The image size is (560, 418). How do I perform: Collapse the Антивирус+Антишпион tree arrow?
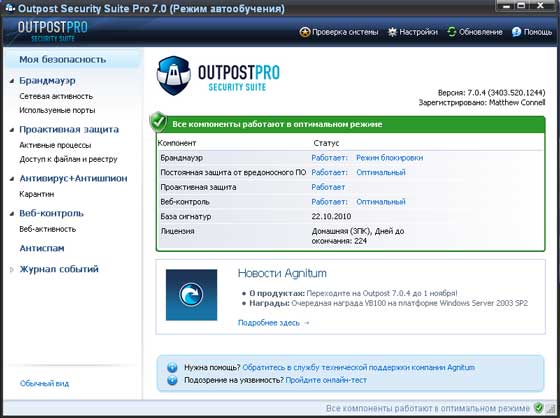[12, 179]
